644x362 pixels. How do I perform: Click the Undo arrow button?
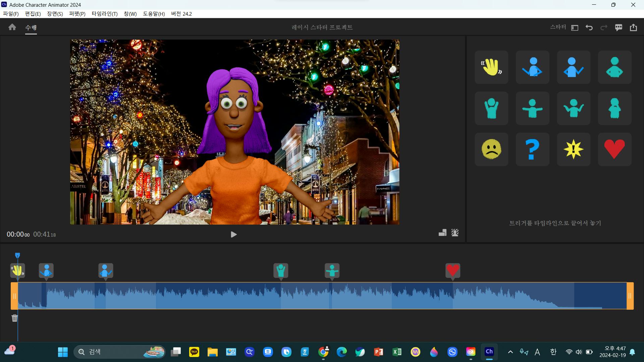(589, 27)
